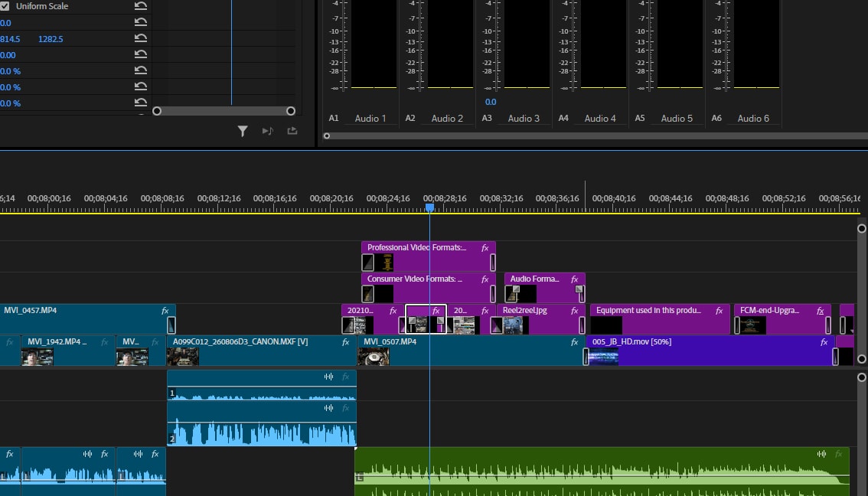The height and width of the screenshot is (496, 868).
Task: Select the Equipment used in this produ clip
Action: (x=660, y=319)
